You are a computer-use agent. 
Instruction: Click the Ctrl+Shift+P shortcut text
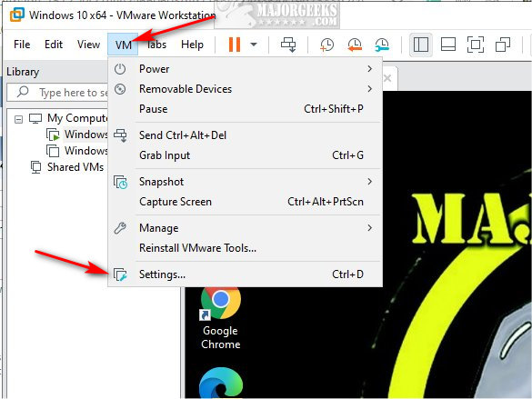(334, 109)
